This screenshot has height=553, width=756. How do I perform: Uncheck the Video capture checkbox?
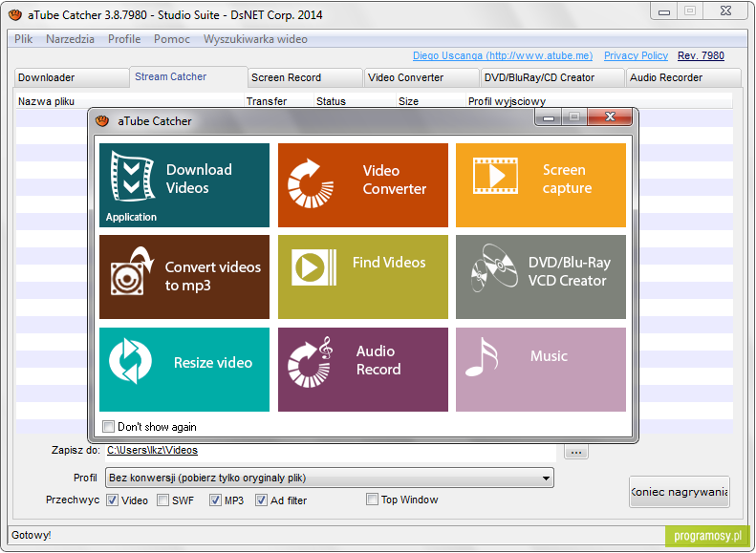tap(113, 500)
